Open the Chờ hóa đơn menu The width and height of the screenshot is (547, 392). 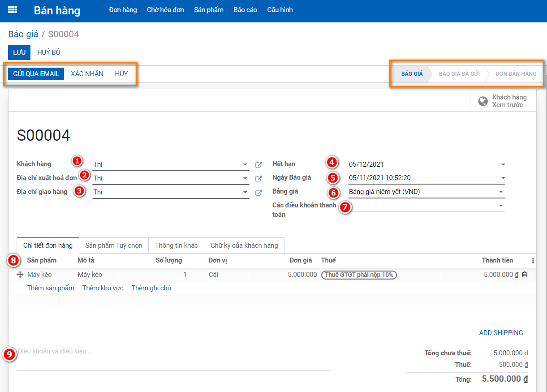165,10
